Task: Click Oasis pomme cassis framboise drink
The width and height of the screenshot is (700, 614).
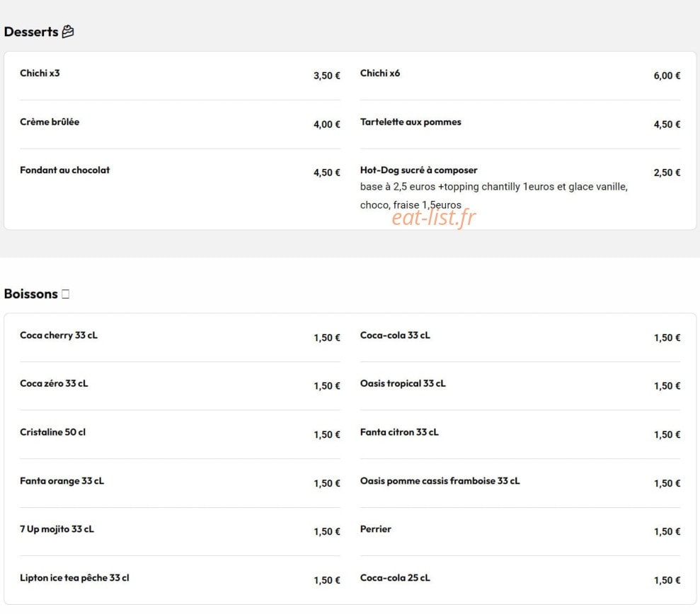Action: [520, 483]
